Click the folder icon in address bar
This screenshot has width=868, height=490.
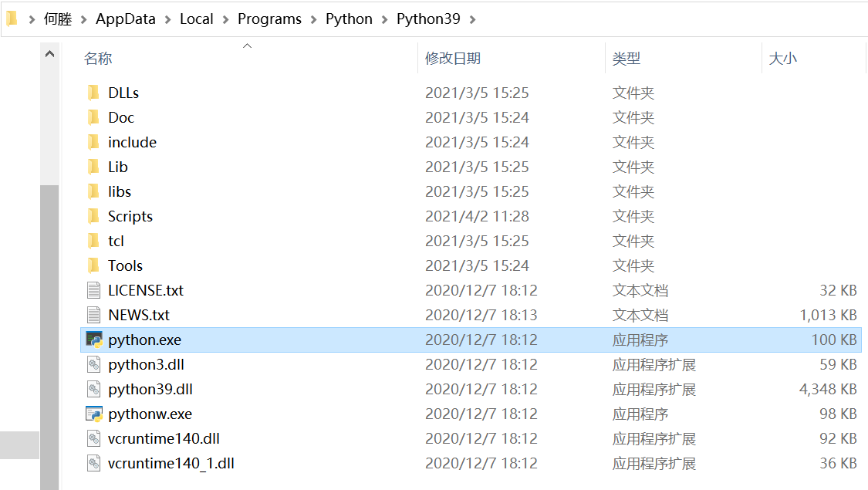point(12,19)
